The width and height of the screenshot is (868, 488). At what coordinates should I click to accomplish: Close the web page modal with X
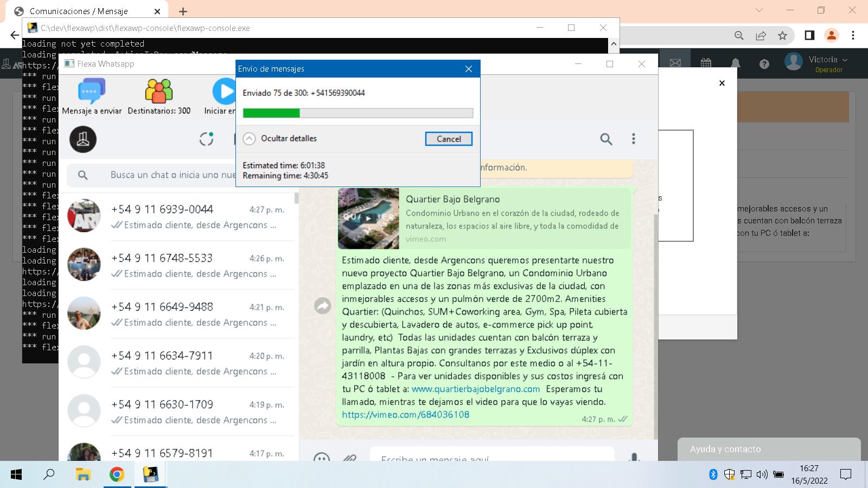click(x=722, y=83)
